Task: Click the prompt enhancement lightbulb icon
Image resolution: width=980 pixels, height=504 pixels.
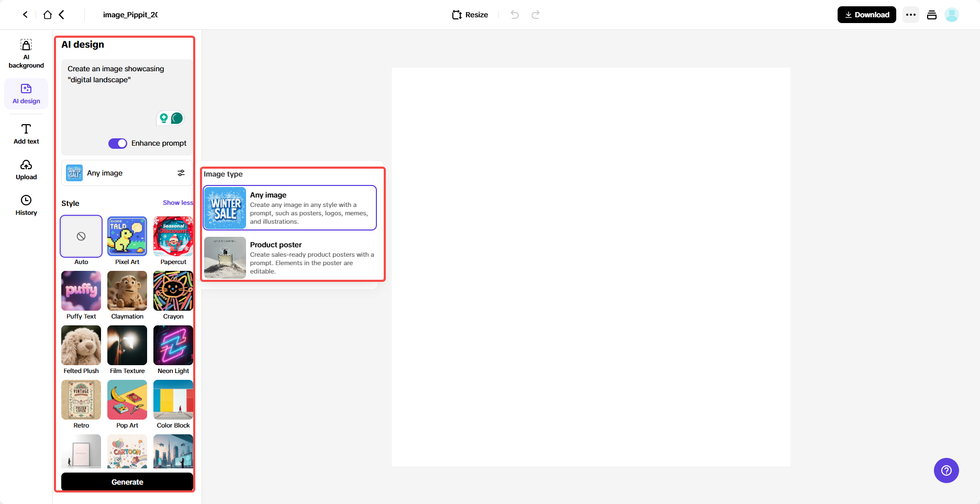Action: tap(165, 118)
